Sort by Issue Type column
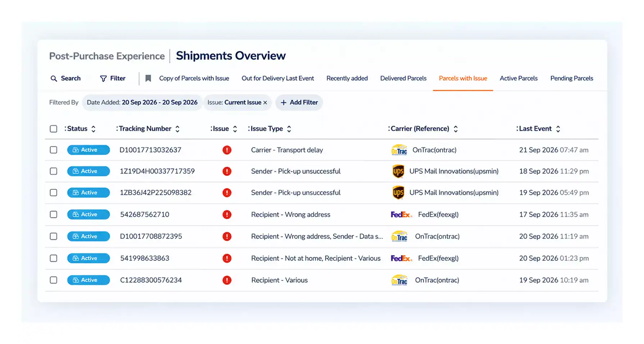 pyautogui.click(x=289, y=129)
